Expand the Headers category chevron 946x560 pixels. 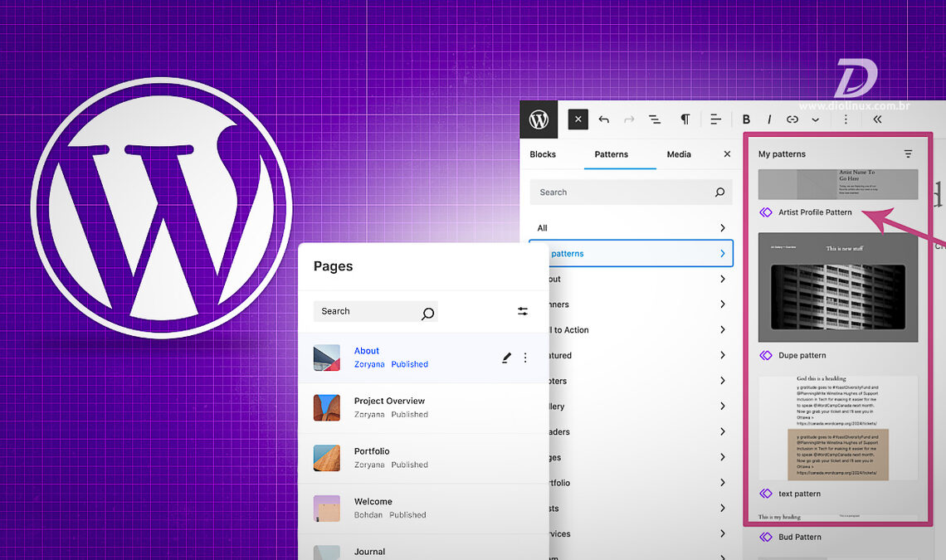[x=722, y=431]
